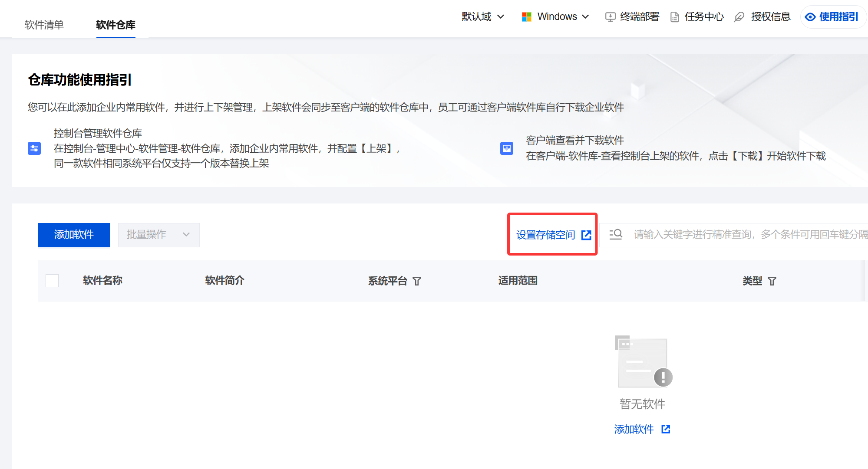The image size is (868, 469).
Task: Toggle the select-all checkbox in table header
Action: [52, 281]
